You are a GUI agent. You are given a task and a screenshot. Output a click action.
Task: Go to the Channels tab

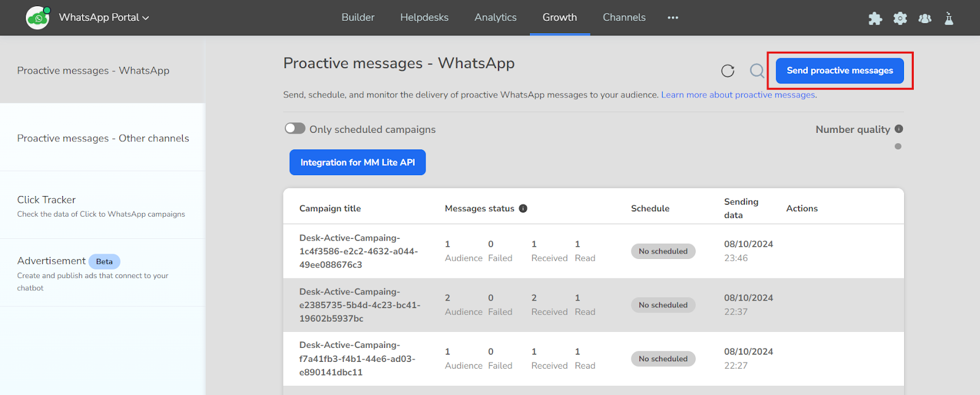point(624,18)
